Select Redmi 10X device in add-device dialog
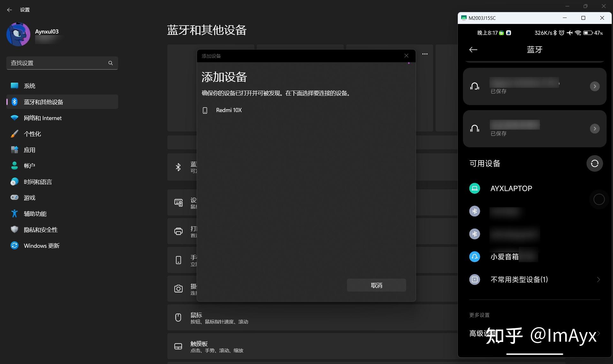The image size is (613, 364). 306,110
